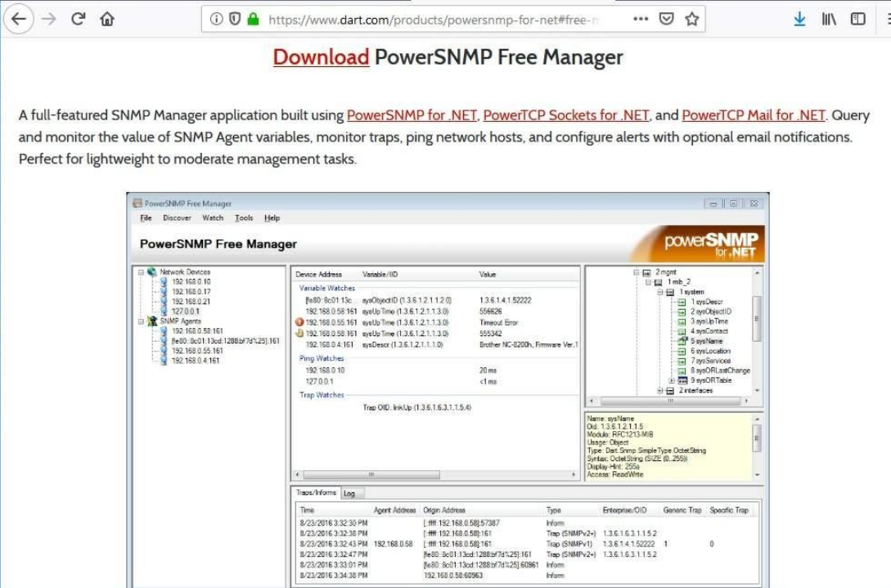The width and height of the screenshot is (891, 588).
Task: Collapse the 2 mgmt MIB node
Action: pyautogui.click(x=637, y=272)
